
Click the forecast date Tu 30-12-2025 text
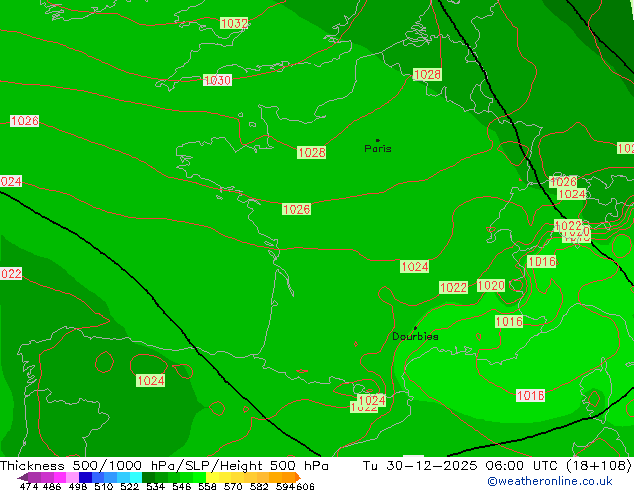[422, 466]
